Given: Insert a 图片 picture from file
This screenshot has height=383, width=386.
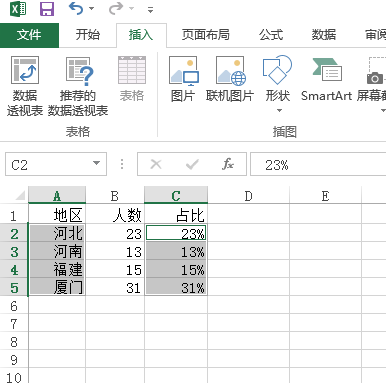Looking at the screenshot, I should click(183, 79).
